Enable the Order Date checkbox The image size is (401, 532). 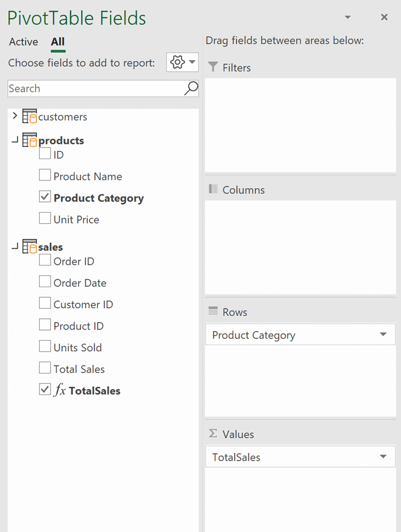click(x=45, y=282)
